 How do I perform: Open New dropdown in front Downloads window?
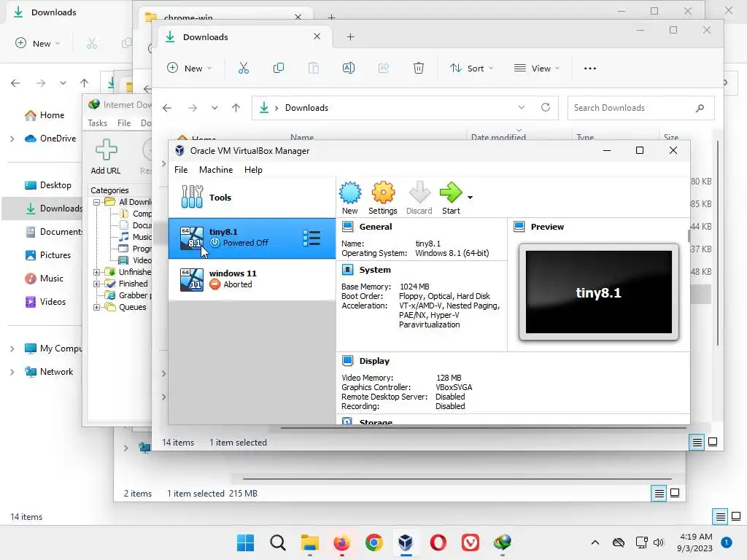(189, 68)
